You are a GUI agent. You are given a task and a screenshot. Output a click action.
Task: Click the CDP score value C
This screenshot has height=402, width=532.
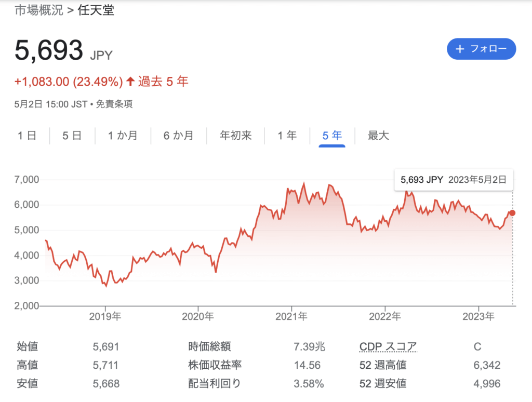[x=477, y=347]
